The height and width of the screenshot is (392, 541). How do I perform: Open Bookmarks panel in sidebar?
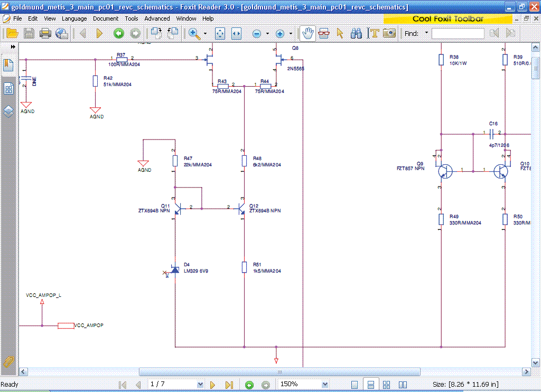coord(8,65)
